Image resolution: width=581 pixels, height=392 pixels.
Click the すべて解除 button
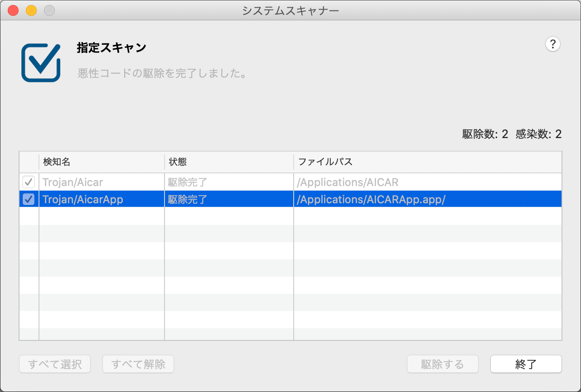point(138,364)
